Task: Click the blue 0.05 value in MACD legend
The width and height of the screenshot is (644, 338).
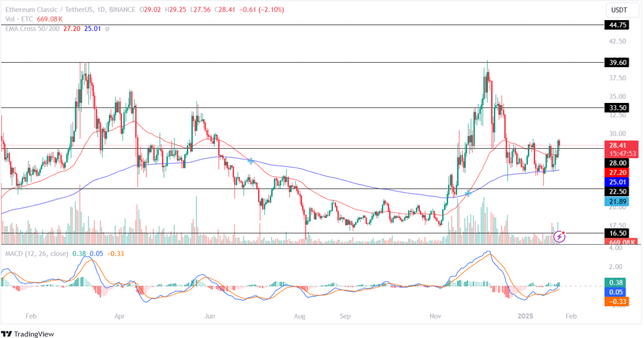Action: pyautogui.click(x=96, y=253)
